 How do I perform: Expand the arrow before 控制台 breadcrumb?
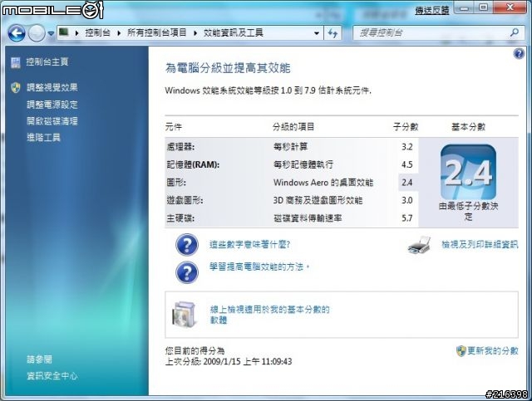77,33
